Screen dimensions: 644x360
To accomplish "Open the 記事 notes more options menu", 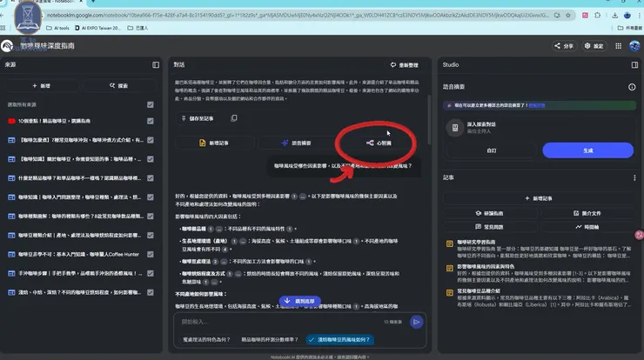I will (634, 177).
